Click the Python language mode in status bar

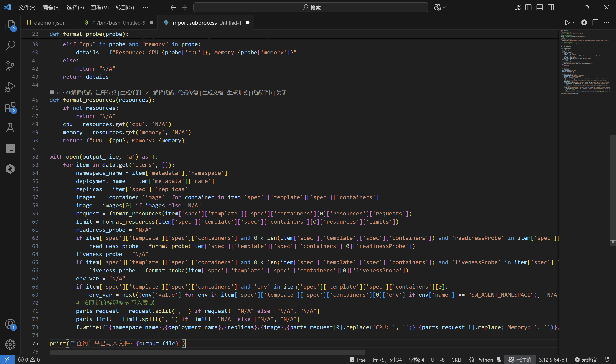[484, 360]
